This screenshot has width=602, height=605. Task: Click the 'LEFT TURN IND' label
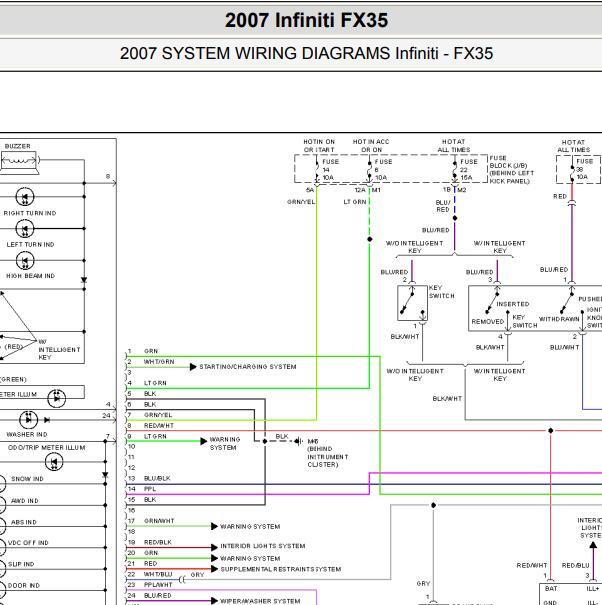tap(30, 244)
